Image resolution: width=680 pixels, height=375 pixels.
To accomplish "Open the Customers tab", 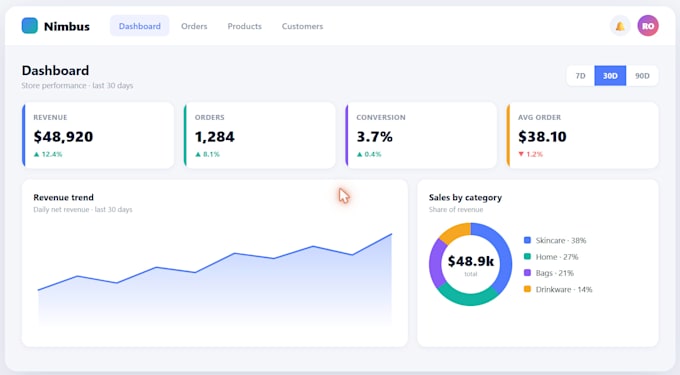I will (302, 26).
